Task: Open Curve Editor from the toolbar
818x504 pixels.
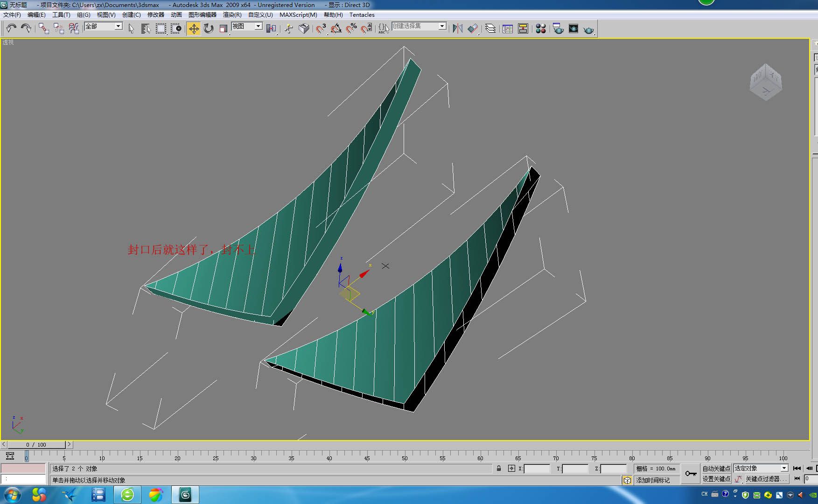Action: [x=508, y=28]
